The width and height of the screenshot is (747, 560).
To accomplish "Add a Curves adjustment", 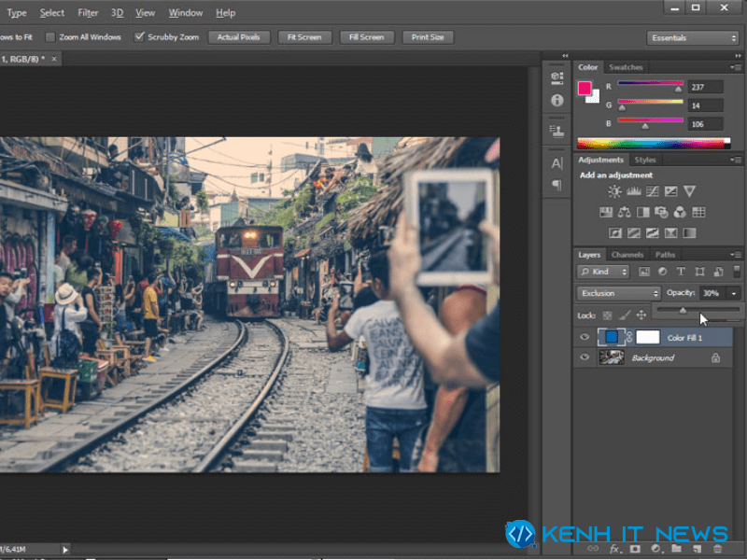I will point(652,191).
